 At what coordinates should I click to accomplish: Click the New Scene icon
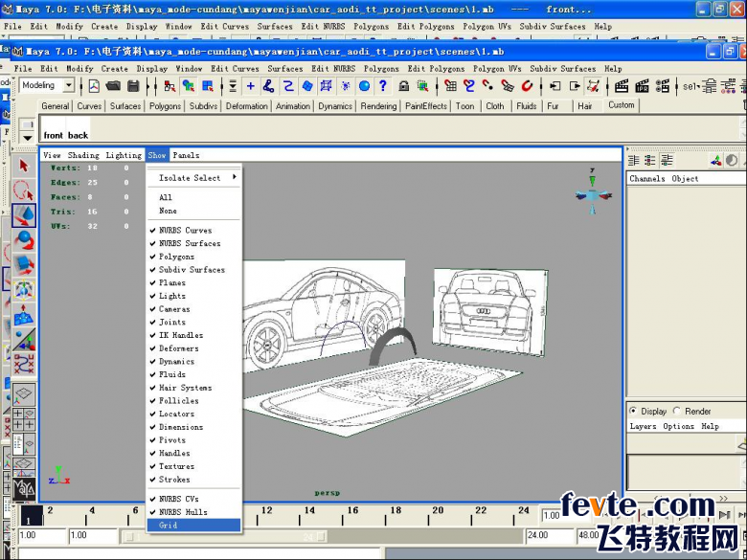click(94, 86)
